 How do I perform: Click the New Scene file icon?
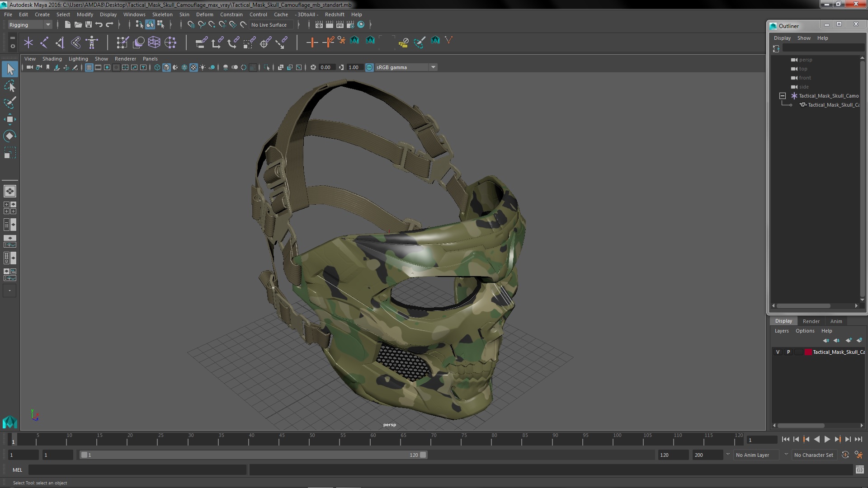pyautogui.click(x=67, y=25)
